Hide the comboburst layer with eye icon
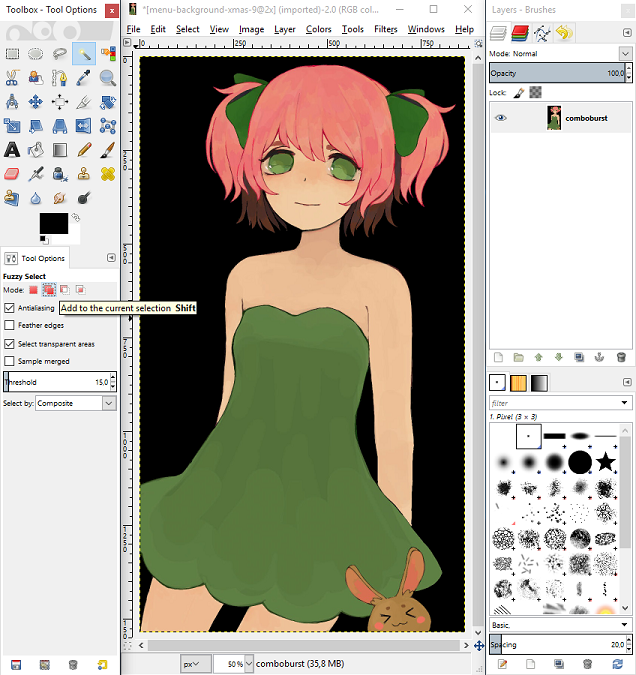 pos(500,118)
